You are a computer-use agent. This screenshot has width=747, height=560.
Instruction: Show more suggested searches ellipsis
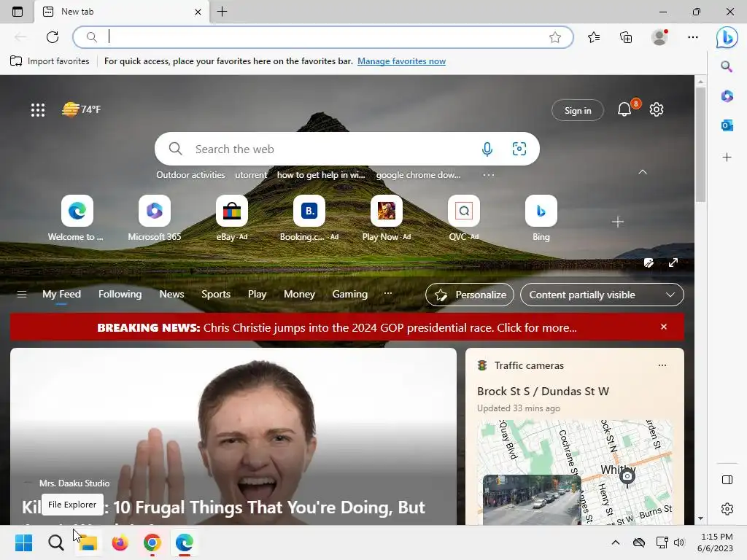tap(488, 175)
